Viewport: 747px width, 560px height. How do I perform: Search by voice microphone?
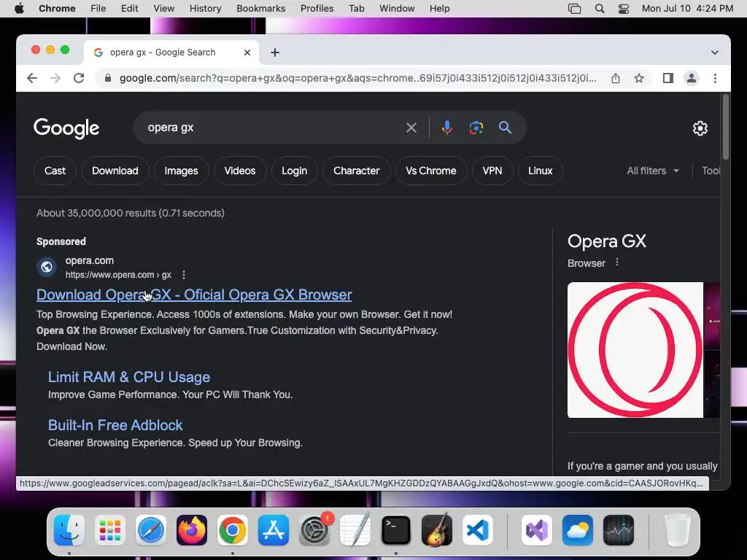[x=447, y=128]
